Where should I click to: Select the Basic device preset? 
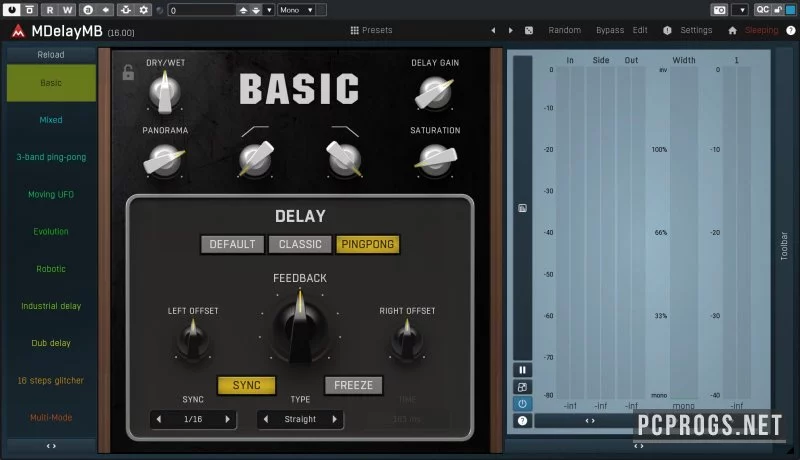coord(51,83)
